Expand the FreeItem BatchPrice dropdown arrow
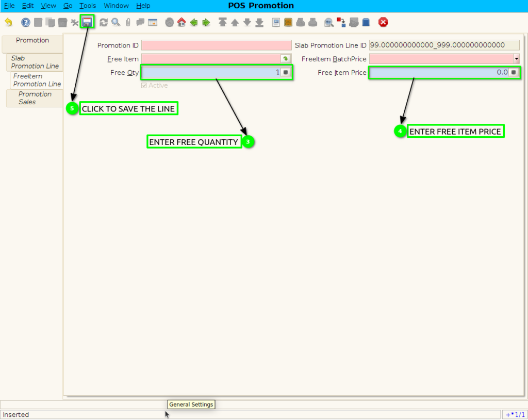528x420 pixels. (x=516, y=59)
